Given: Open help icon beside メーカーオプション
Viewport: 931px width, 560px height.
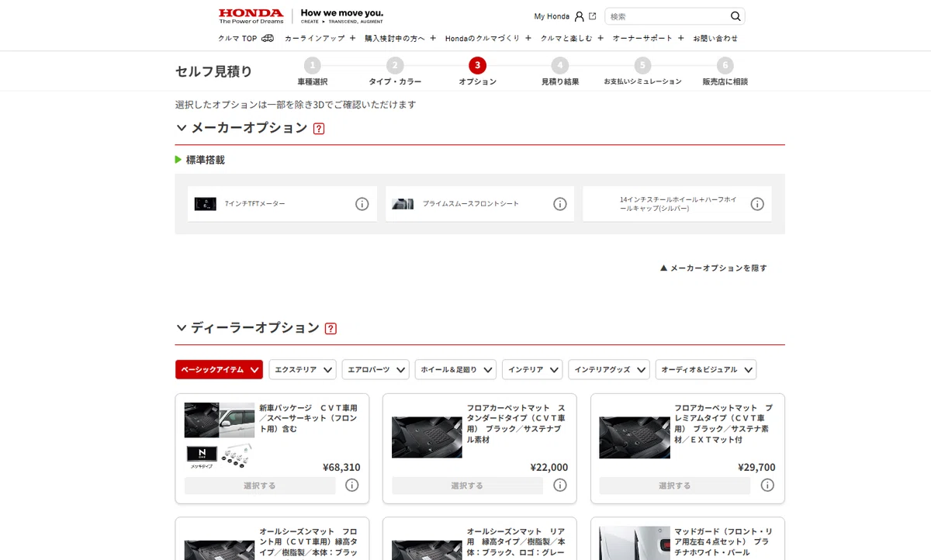Looking at the screenshot, I should pyautogui.click(x=319, y=129).
